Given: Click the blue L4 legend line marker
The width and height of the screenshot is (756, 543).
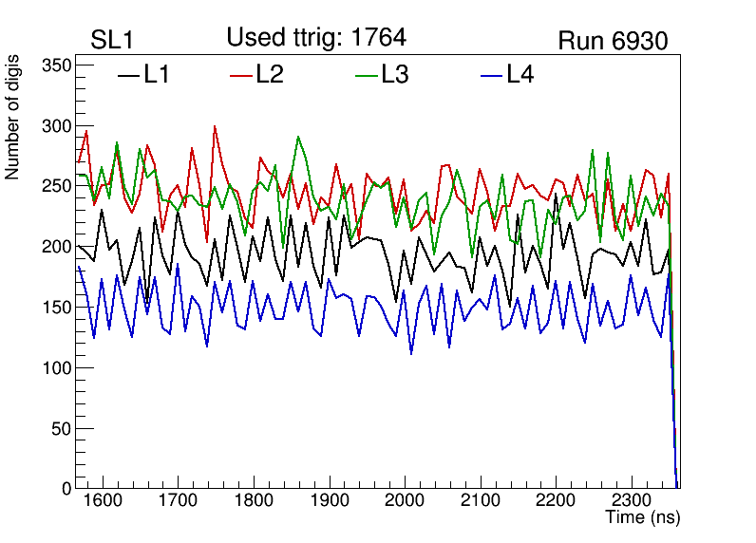Looking at the screenshot, I should pos(490,76).
